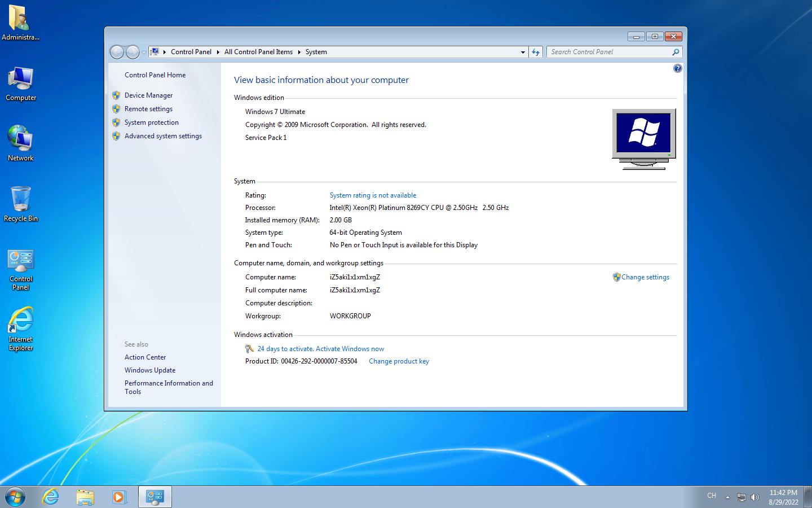Click the Service Pack 1 text
Viewport: 812px width, 508px height.
266,138
